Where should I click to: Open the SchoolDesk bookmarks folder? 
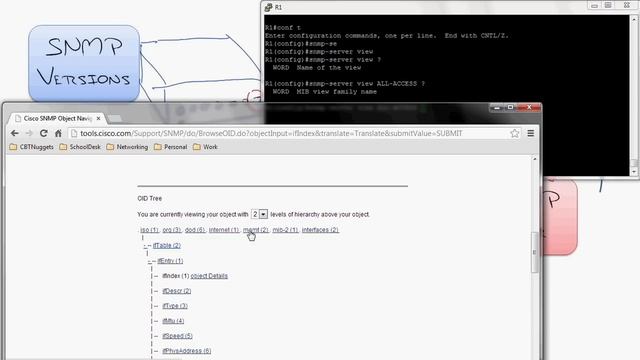pyautogui.click(x=80, y=147)
